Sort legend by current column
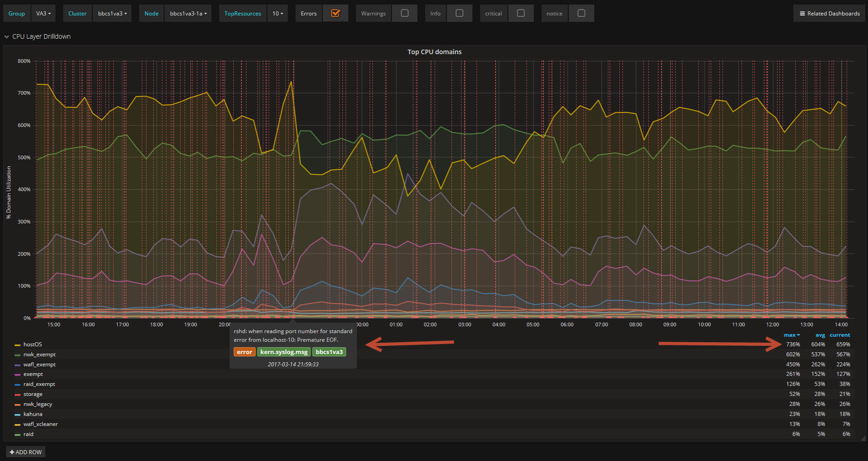 point(839,335)
